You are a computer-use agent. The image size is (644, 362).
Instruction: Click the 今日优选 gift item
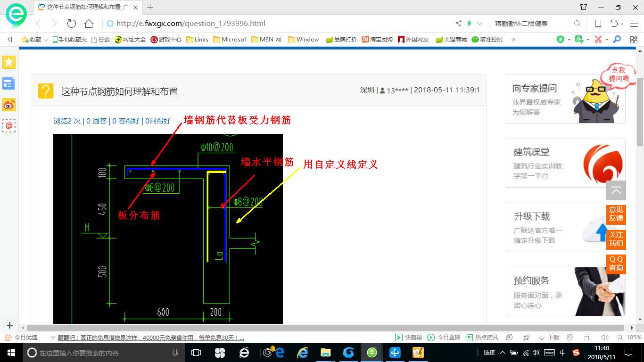21,337
